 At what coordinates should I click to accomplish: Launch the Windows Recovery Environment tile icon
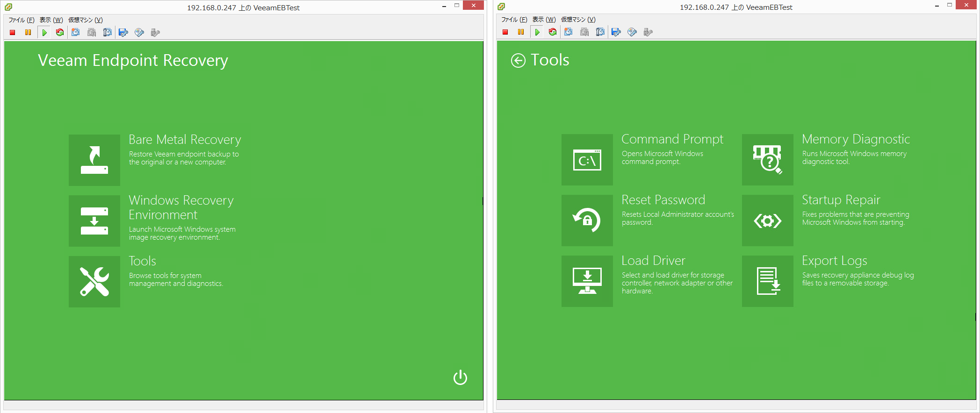[94, 221]
